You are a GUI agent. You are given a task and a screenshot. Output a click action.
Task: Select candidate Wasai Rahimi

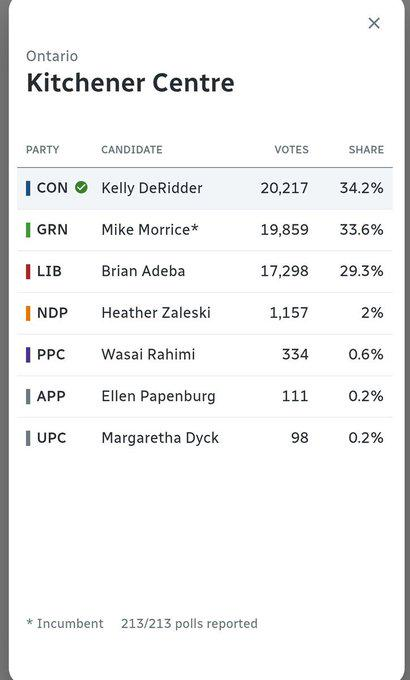[148, 355]
